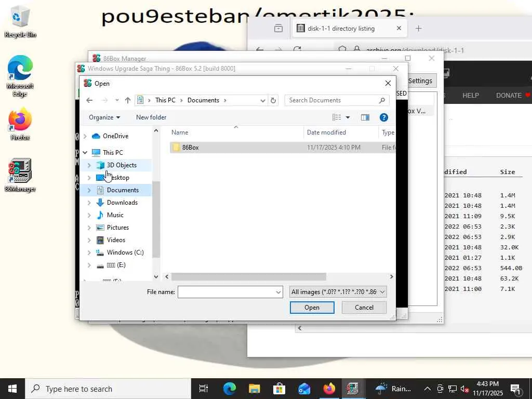Launch Microsoft Edge desktop shortcut
The height and width of the screenshot is (399, 532).
pyautogui.click(x=20, y=76)
